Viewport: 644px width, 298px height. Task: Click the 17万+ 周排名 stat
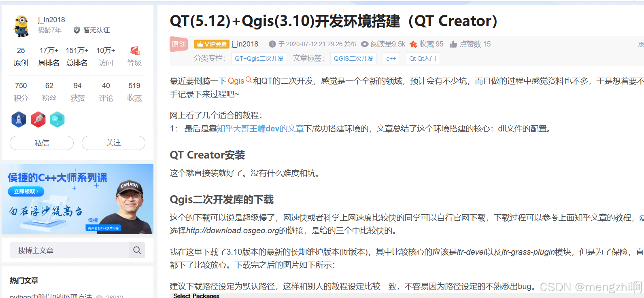click(49, 57)
